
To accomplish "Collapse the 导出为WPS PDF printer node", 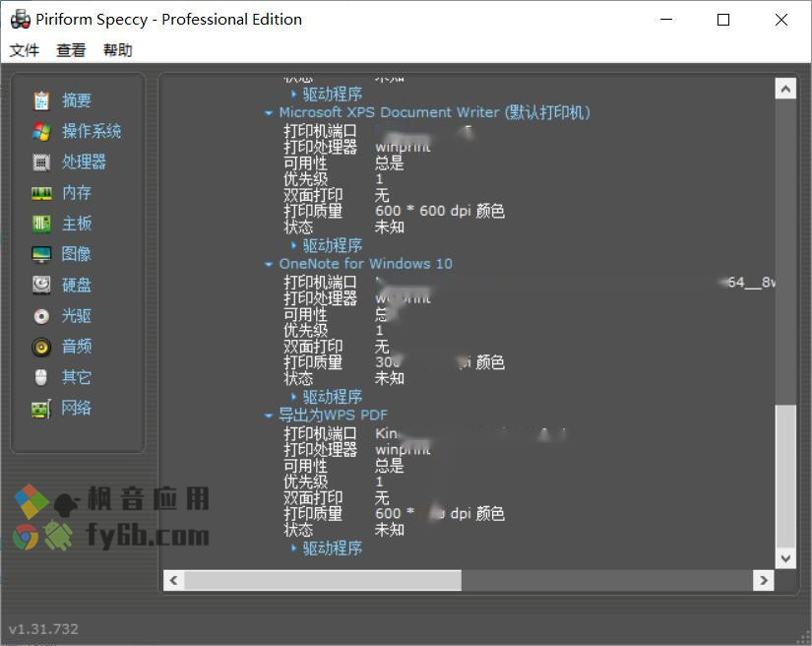I will pos(269,416).
